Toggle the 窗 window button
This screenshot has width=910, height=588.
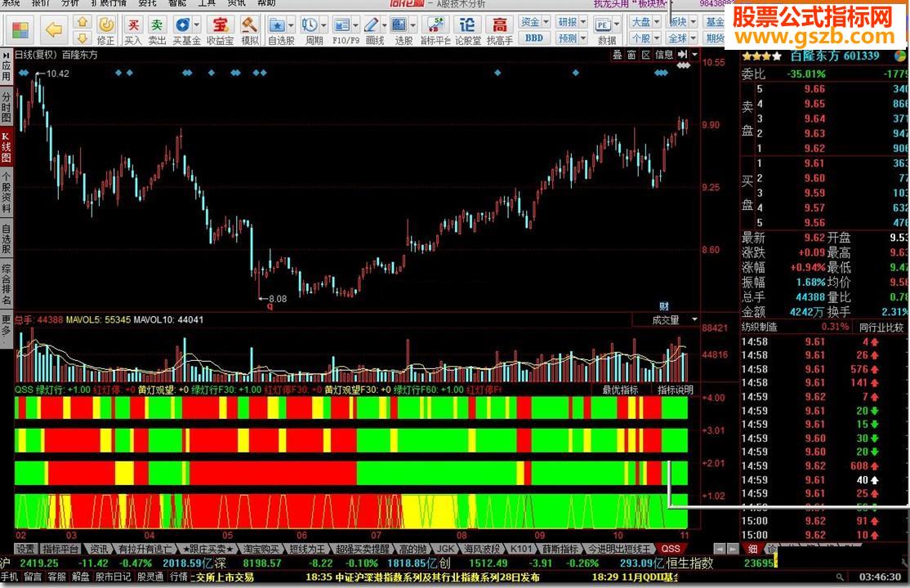pos(631,55)
